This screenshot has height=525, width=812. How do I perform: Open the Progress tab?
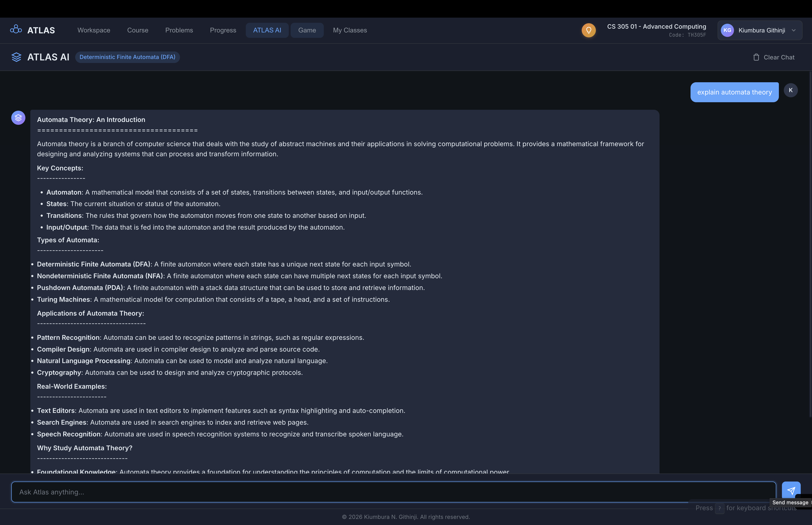tap(223, 30)
